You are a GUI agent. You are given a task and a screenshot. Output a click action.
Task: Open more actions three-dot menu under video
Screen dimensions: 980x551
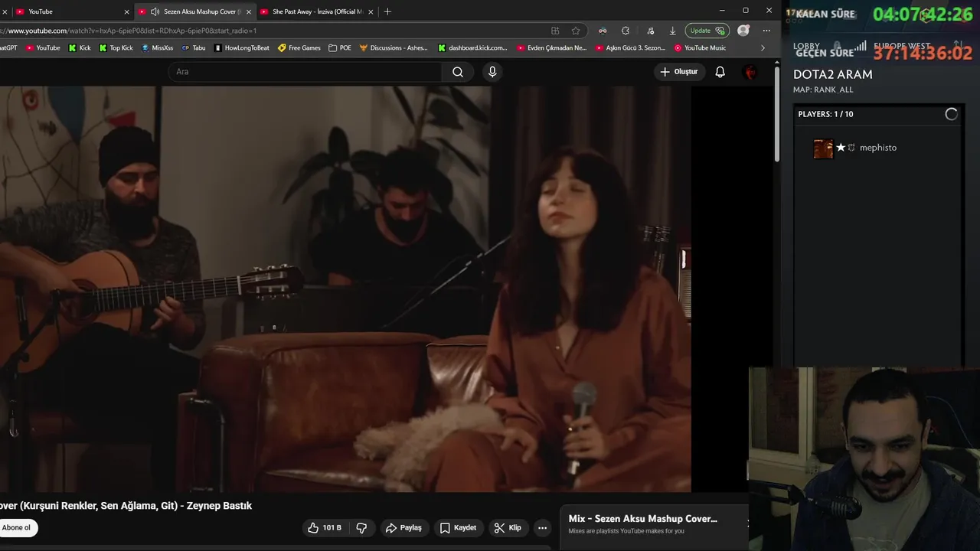[x=542, y=528]
